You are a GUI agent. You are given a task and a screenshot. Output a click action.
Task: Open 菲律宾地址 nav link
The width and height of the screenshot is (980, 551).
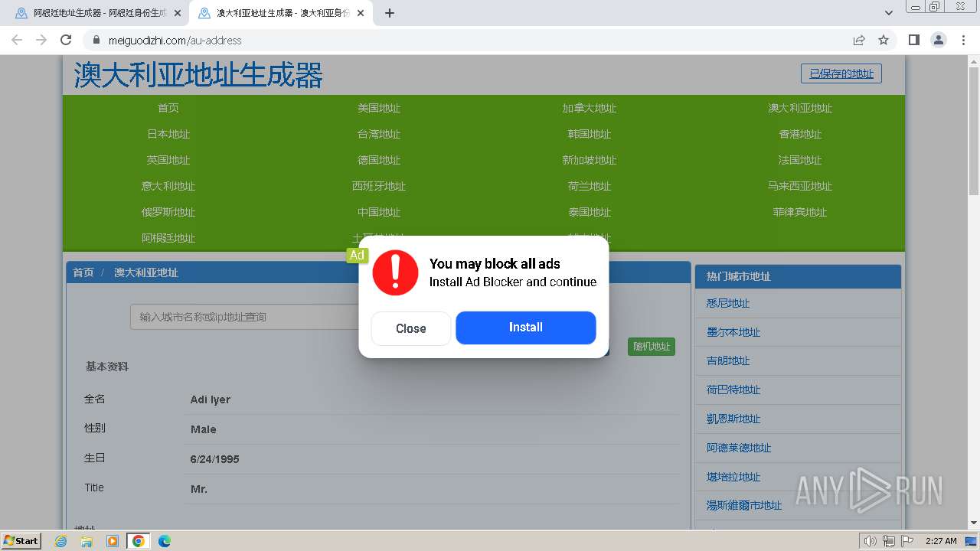point(800,212)
